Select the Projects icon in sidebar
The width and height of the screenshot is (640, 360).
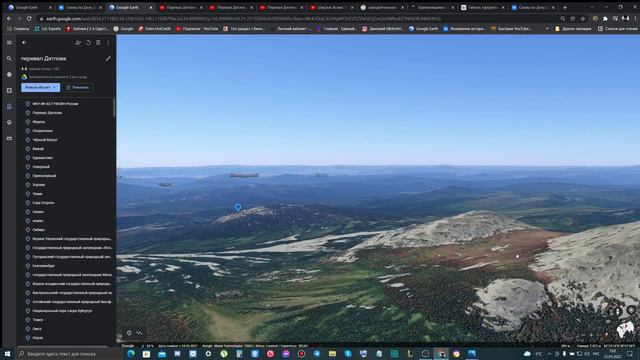click(x=9, y=107)
